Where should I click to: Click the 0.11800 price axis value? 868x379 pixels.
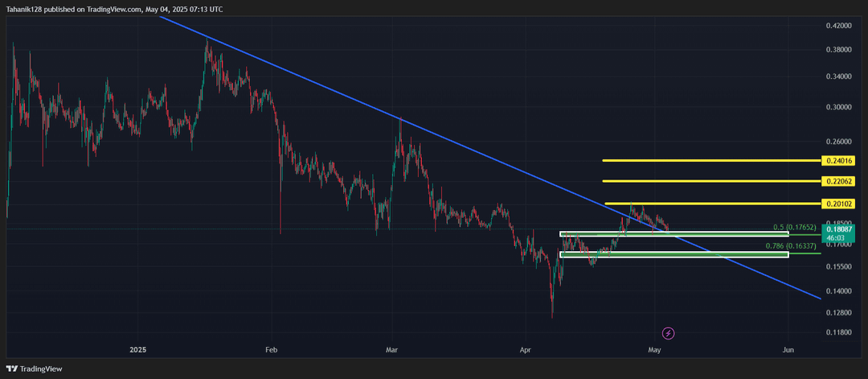[838, 332]
